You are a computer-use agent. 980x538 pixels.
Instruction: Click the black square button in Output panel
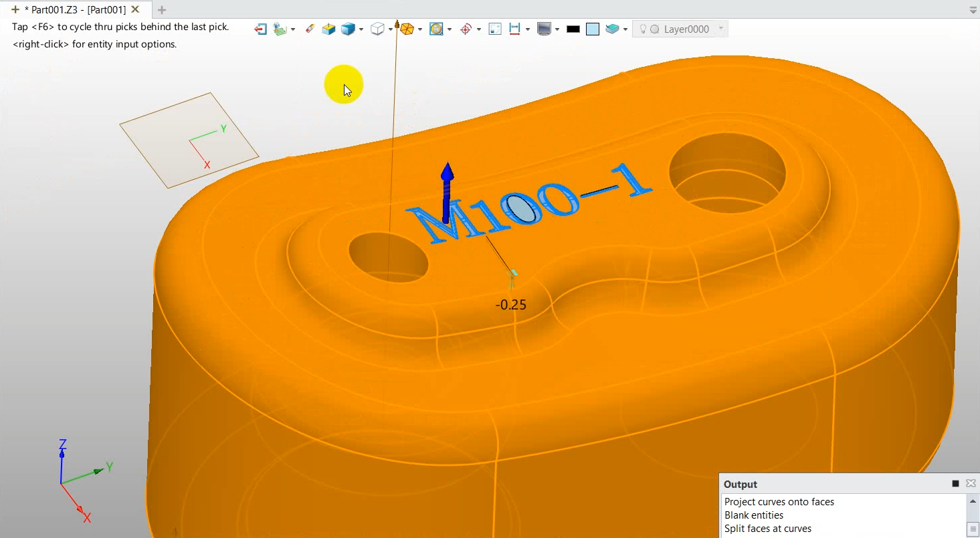tap(955, 484)
